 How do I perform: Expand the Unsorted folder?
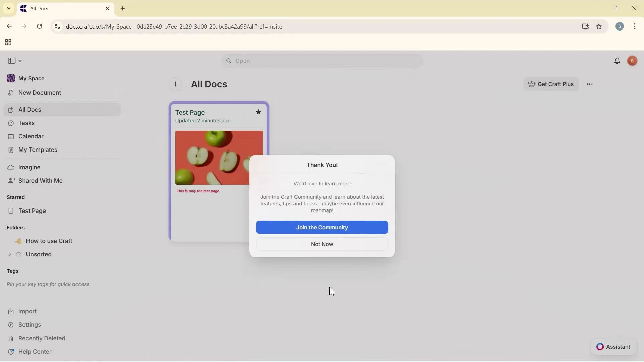coord(9,254)
